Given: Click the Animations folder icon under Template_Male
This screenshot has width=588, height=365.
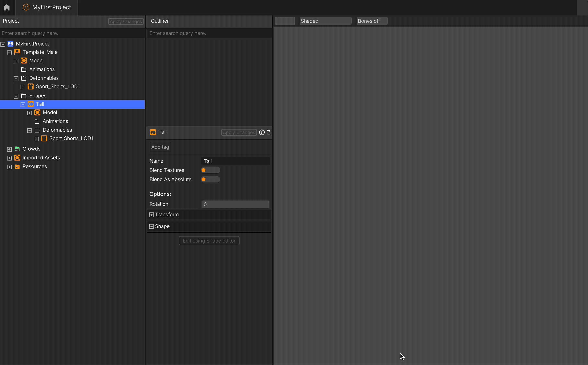Looking at the screenshot, I should click(24, 69).
